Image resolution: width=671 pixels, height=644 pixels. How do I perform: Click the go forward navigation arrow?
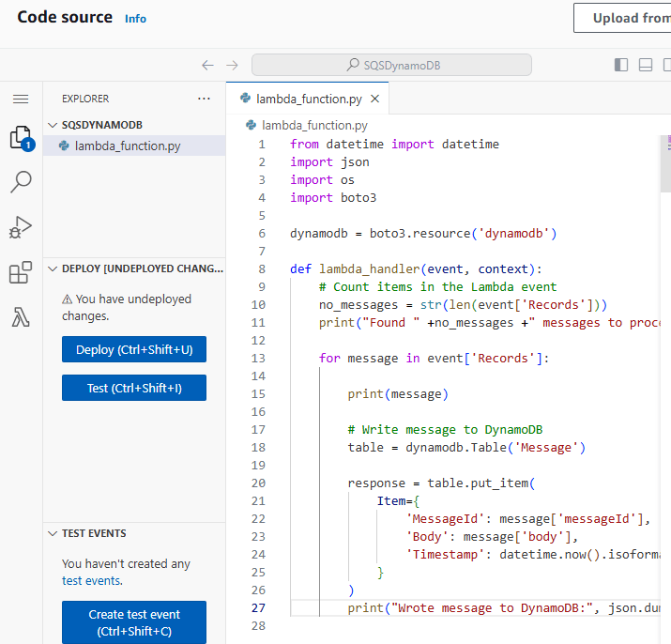tap(233, 65)
